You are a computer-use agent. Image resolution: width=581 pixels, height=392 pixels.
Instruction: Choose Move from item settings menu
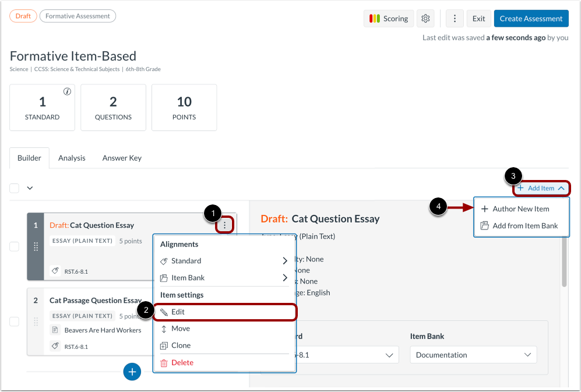point(224,329)
